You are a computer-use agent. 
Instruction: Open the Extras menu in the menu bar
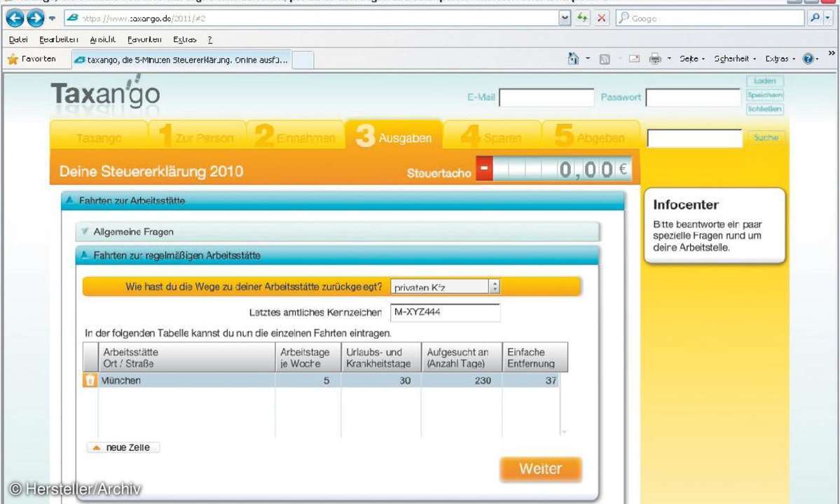(185, 40)
